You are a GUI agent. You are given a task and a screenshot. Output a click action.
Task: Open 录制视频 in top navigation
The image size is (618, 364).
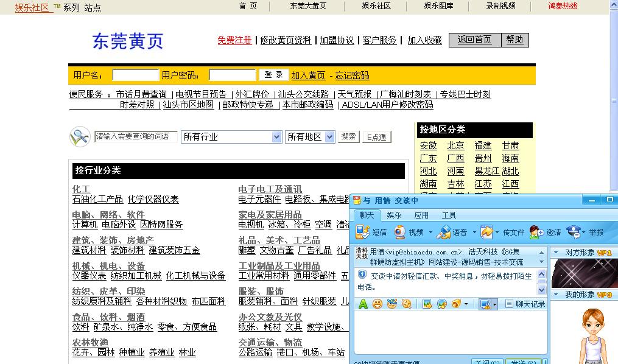(x=500, y=6)
